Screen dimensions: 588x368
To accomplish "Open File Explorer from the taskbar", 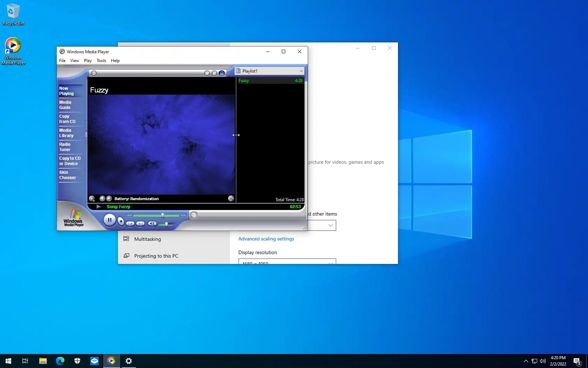I will click(43, 361).
